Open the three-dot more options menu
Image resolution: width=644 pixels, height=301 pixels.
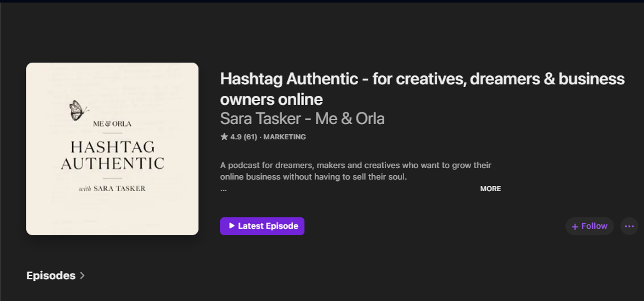click(629, 226)
